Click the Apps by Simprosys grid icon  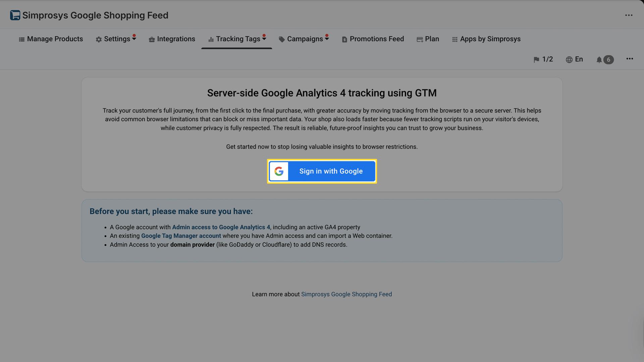(455, 39)
